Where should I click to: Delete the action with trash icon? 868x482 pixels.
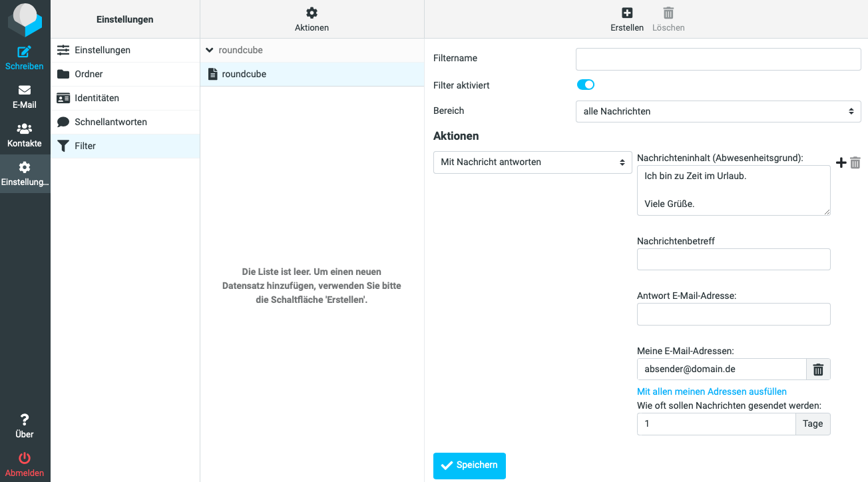point(855,162)
